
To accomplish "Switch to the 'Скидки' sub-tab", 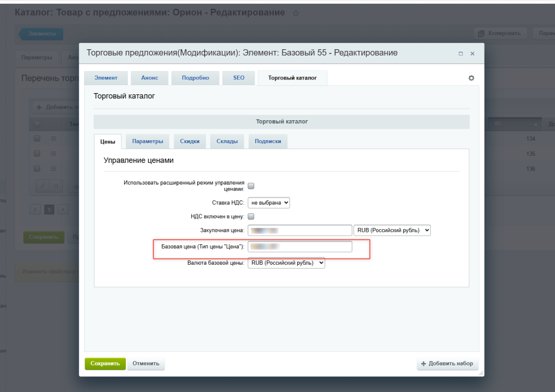I will 190,141.
